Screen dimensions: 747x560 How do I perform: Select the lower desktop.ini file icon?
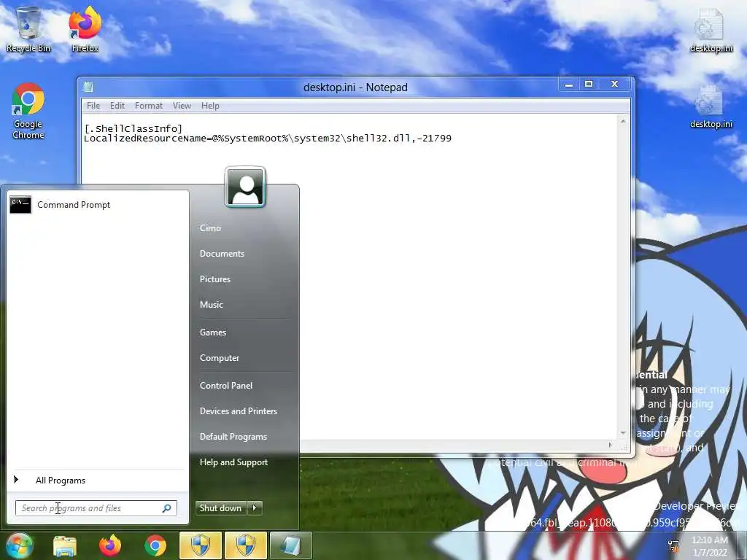(711, 106)
